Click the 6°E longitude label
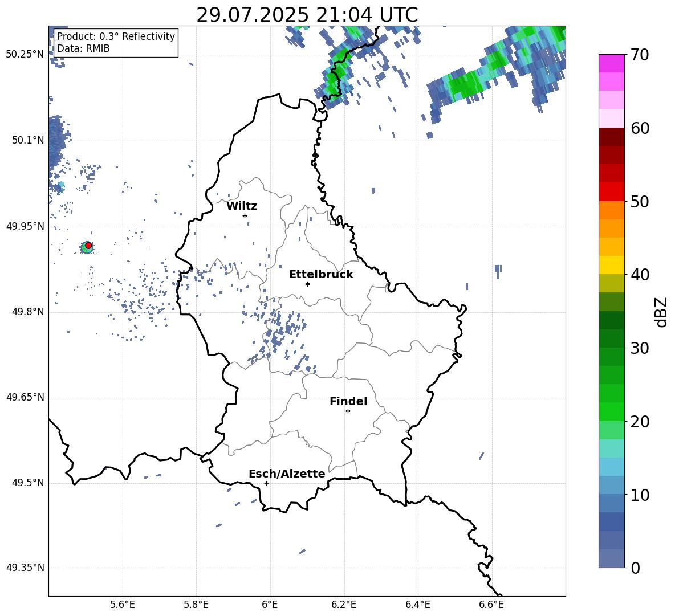 tap(270, 605)
